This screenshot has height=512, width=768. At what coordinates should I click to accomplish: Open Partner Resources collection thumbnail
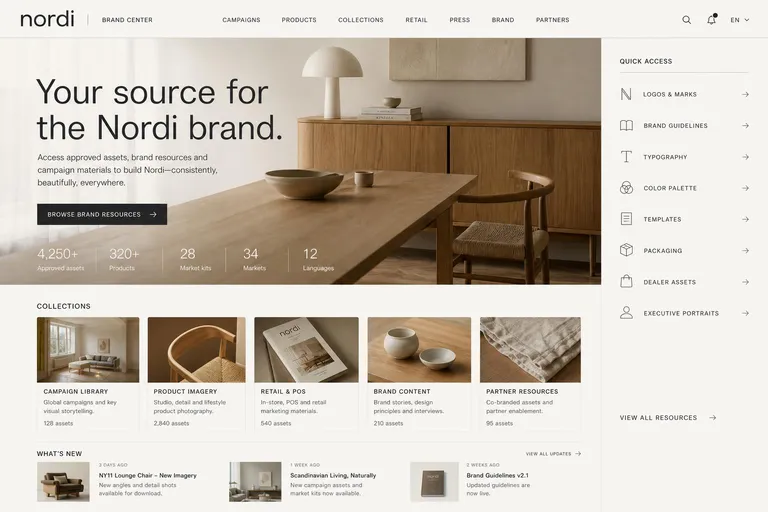(x=530, y=349)
